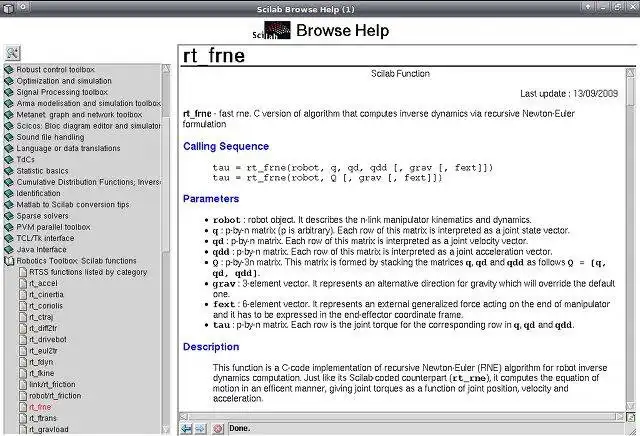The width and height of the screenshot is (640, 436).
Task: Open the rt_fdyn help page
Action: coord(41,362)
